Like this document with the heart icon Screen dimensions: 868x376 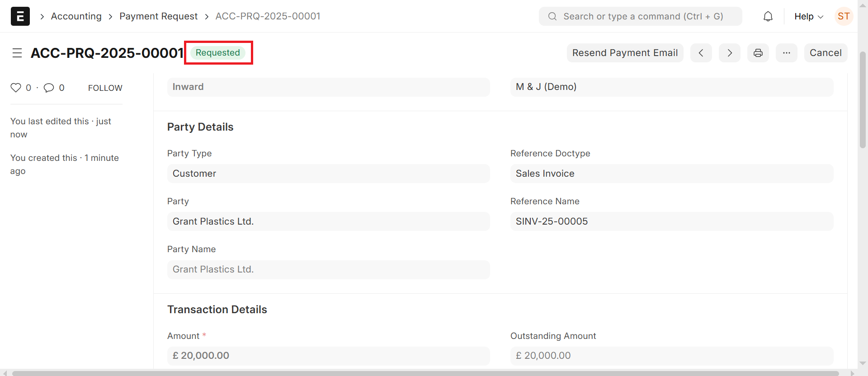[16, 88]
